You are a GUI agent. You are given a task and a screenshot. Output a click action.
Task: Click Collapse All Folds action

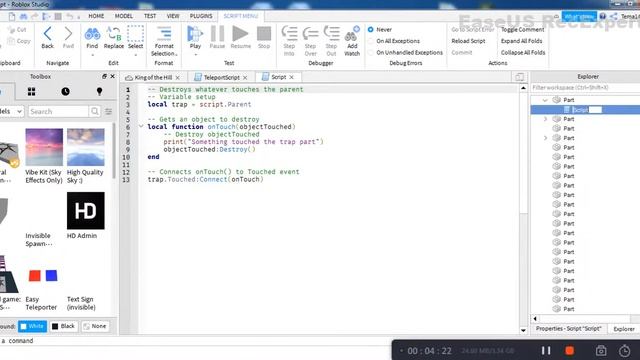(523, 52)
